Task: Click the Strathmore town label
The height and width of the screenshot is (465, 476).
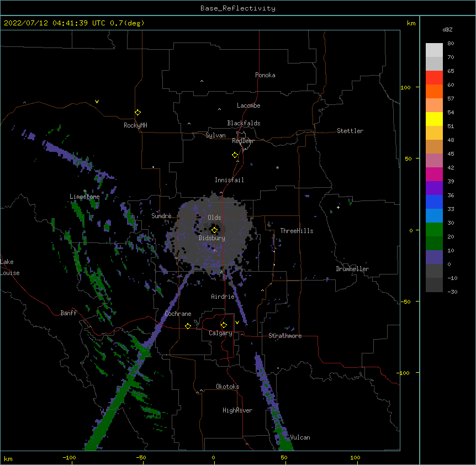Action: point(285,336)
